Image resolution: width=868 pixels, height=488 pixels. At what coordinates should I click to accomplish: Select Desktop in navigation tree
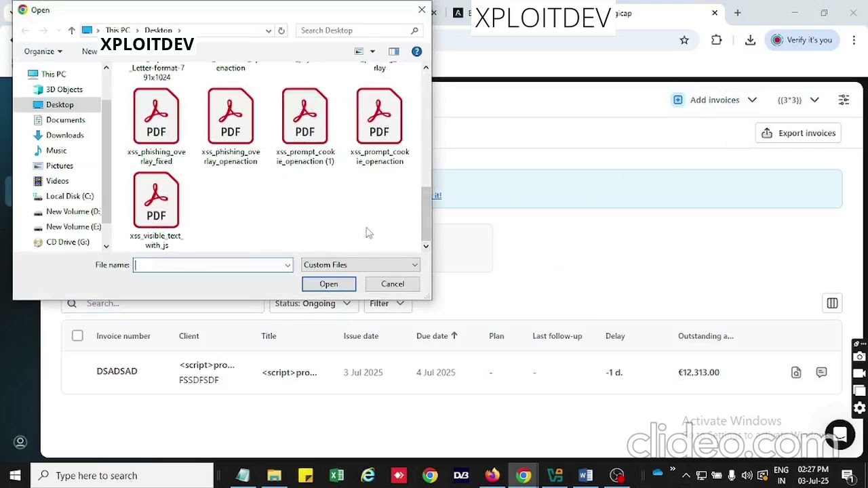pos(60,104)
